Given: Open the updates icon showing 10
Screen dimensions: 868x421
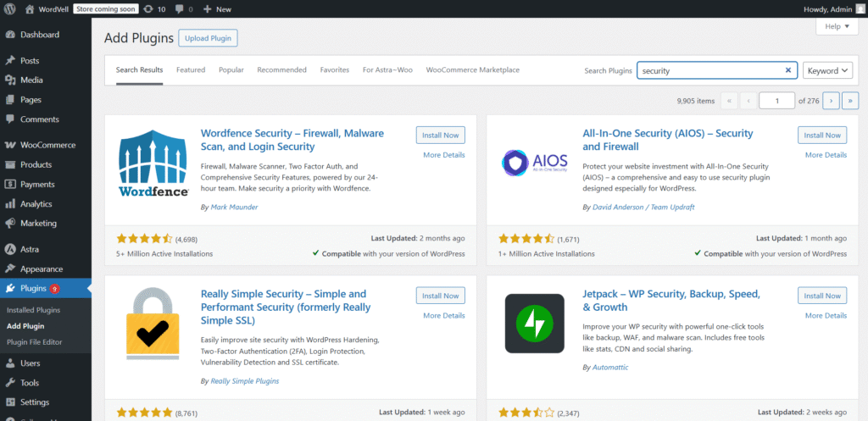Looking at the screenshot, I should 147,8.
